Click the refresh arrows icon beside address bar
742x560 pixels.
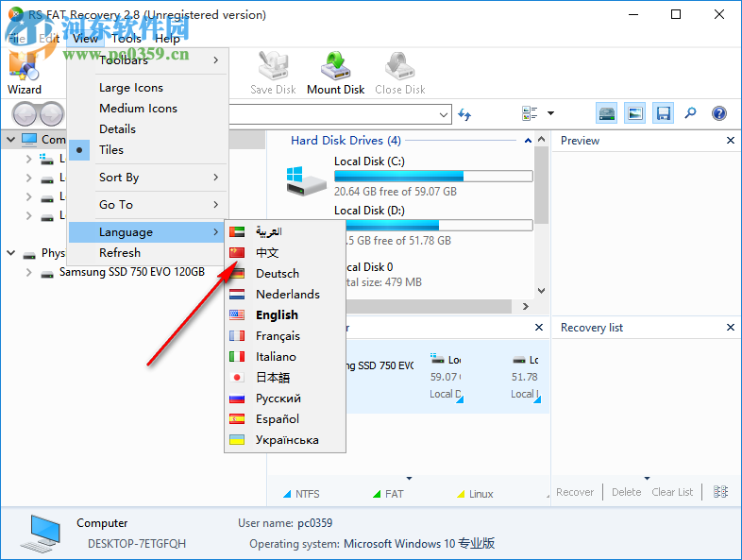(x=464, y=114)
